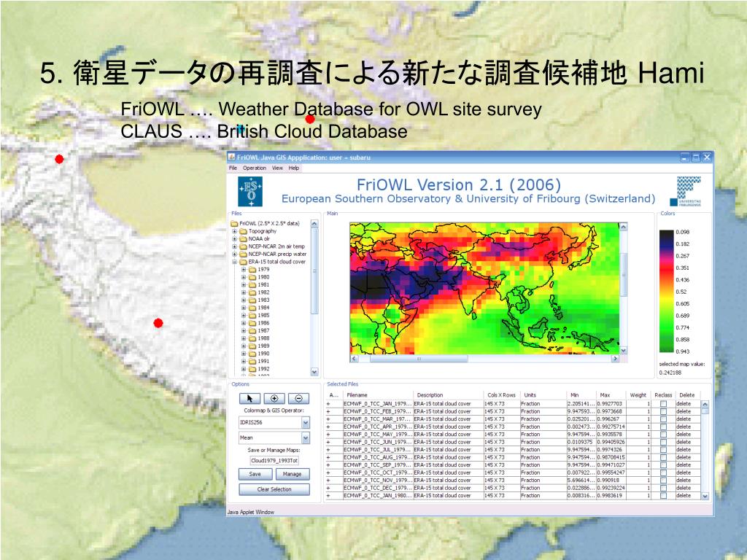Click the University of Fribourg logo
Viewport: 747px width, 560px height.
[686, 191]
